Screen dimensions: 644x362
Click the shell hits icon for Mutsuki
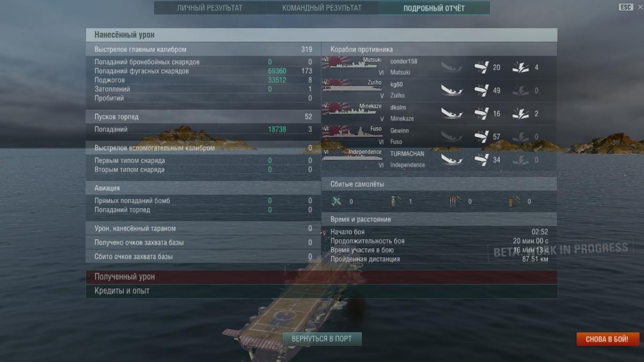(x=481, y=67)
